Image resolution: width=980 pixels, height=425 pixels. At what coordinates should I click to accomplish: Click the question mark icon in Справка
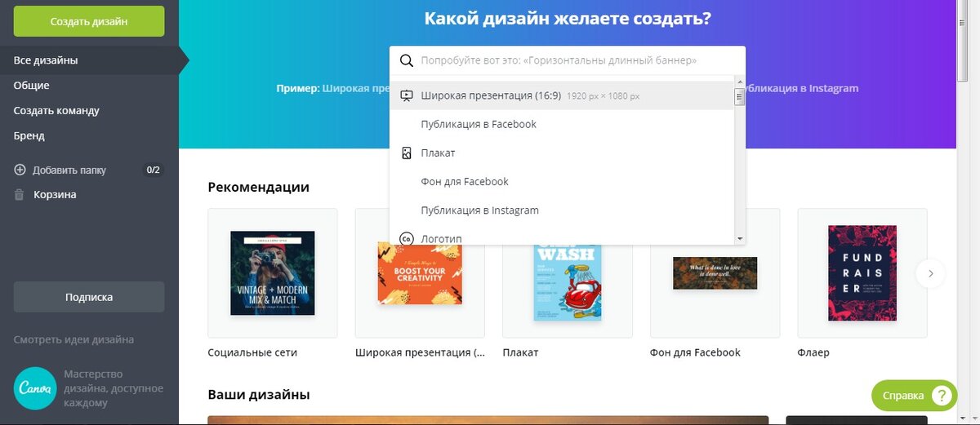pos(942,396)
